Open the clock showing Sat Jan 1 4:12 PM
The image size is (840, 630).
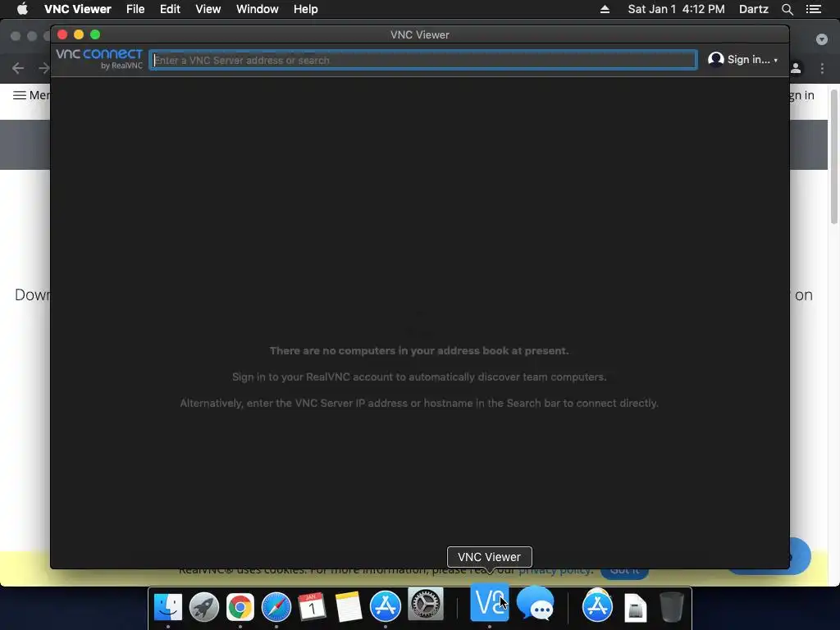tap(676, 9)
